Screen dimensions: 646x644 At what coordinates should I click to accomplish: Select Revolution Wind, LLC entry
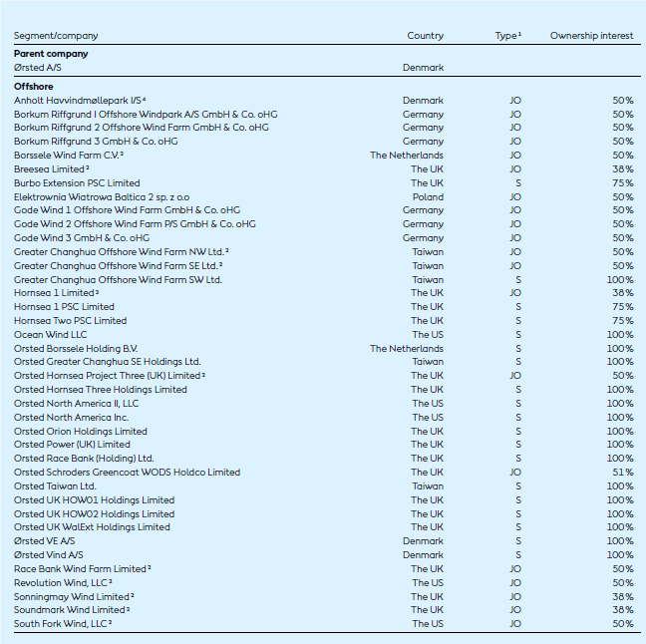(62, 583)
